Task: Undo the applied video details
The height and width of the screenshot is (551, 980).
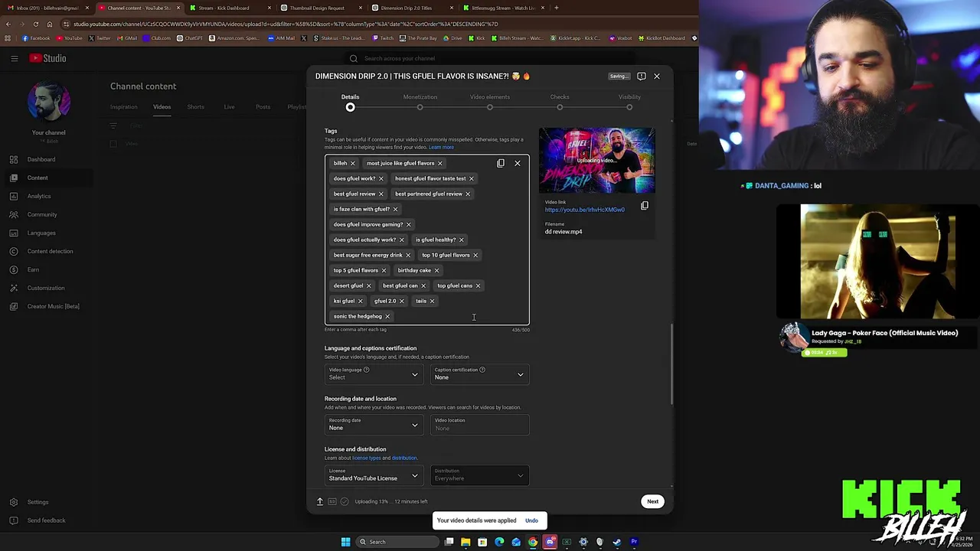Action: [x=531, y=520]
